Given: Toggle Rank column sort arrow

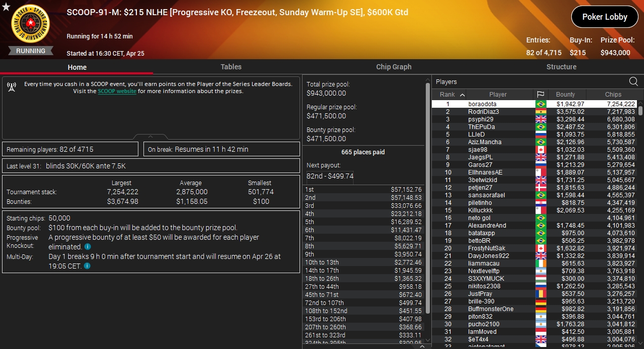Looking at the screenshot, I should click(x=462, y=95).
